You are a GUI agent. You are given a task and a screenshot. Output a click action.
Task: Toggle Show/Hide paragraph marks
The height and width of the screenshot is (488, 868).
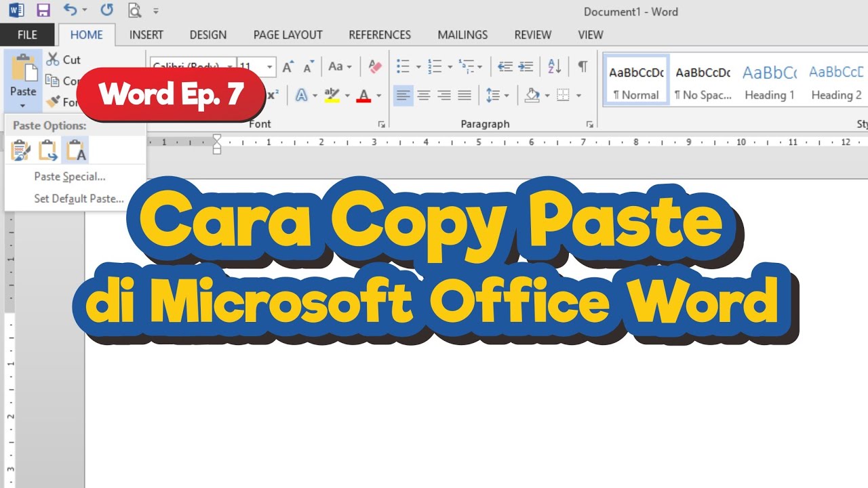[x=583, y=66]
